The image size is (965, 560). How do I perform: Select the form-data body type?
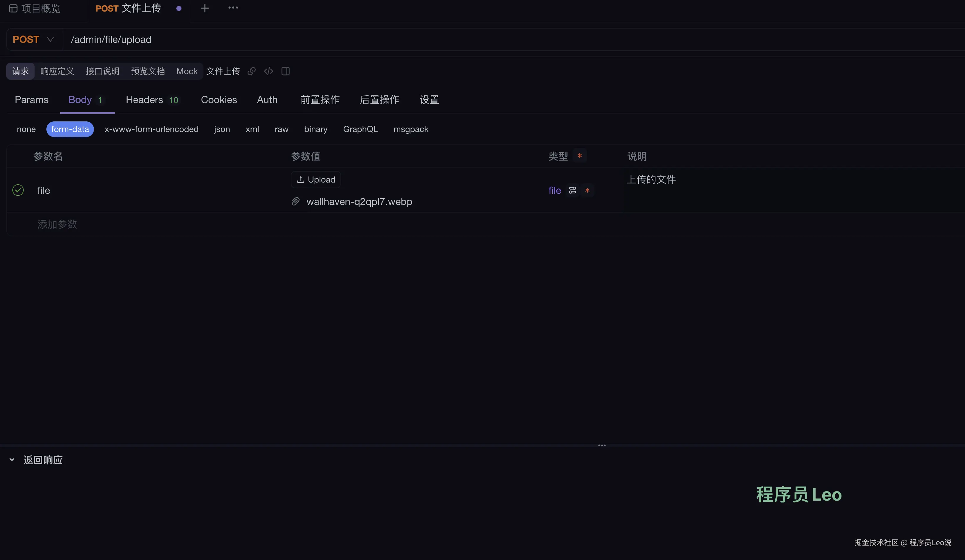tap(70, 129)
